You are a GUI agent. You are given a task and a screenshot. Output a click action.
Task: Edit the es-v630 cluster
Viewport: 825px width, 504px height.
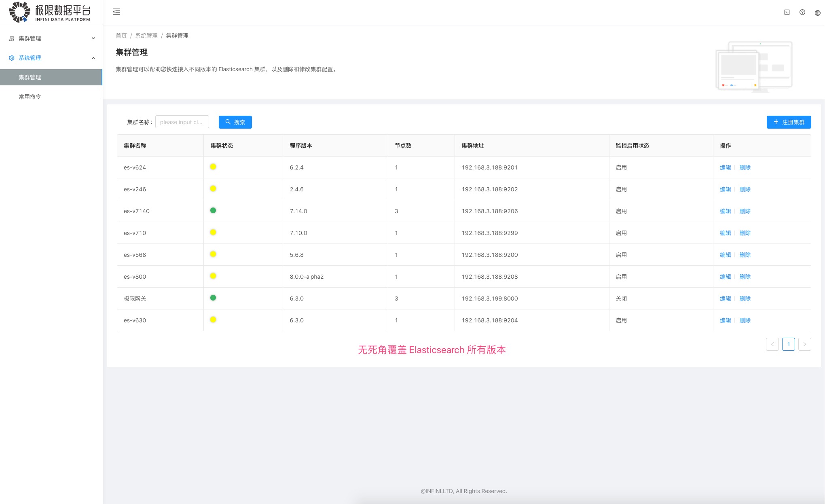[x=726, y=320]
